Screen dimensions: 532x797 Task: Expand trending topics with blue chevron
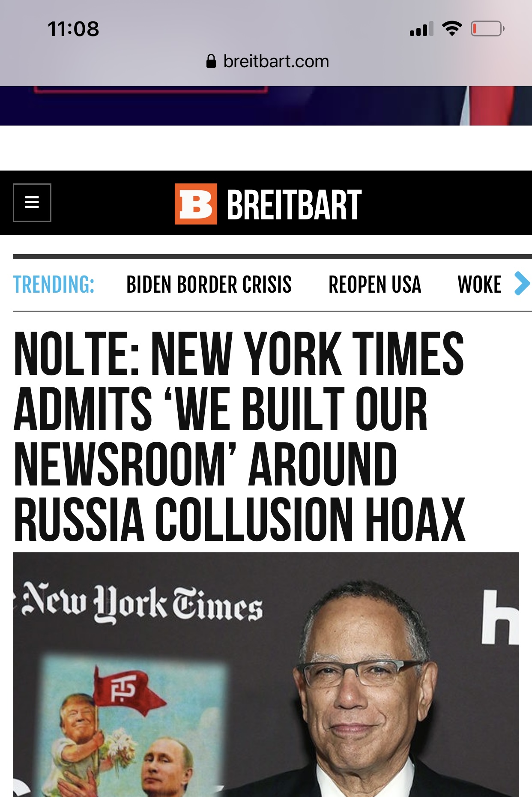click(522, 284)
